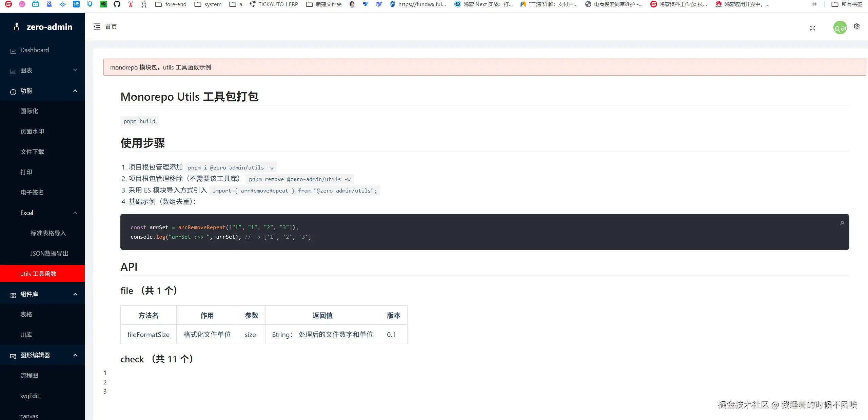
Task: Click zero-admin logo icon
Action: (16, 26)
